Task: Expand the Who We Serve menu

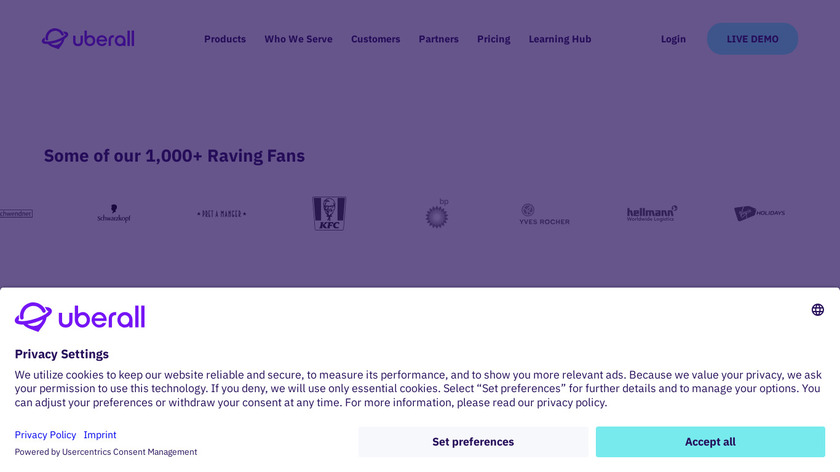Action: point(298,39)
